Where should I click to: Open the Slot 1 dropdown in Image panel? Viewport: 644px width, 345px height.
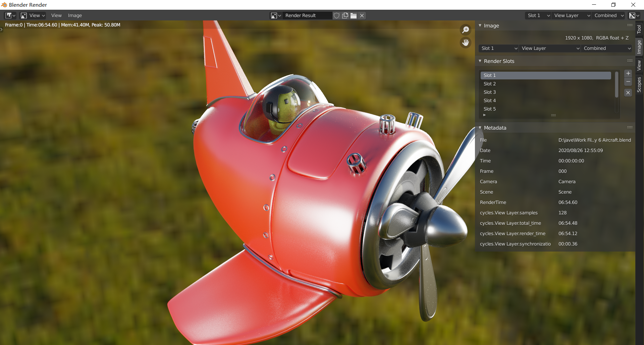click(499, 48)
